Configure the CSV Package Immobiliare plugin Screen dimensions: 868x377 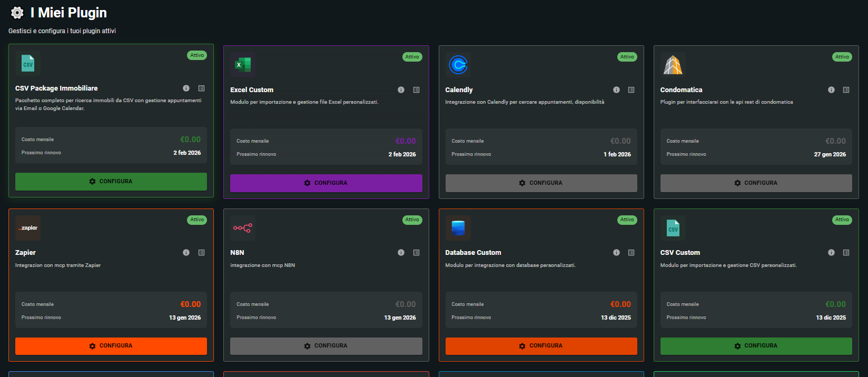[x=111, y=182]
